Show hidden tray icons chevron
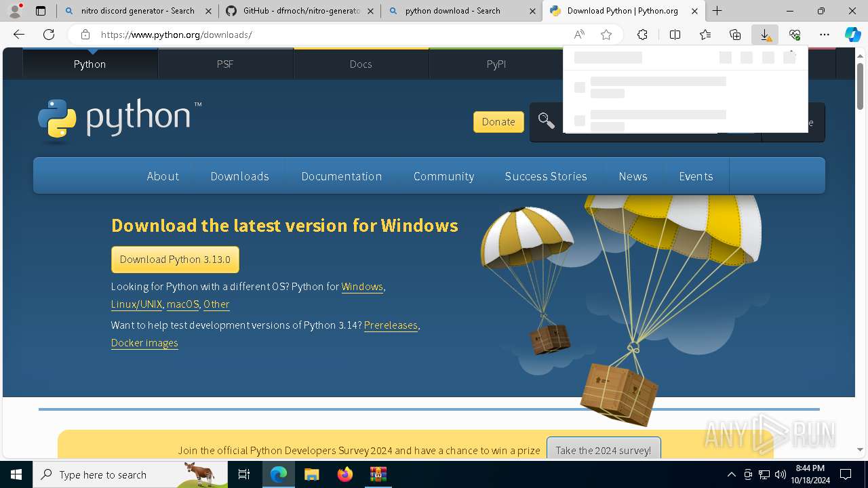868x488 pixels. (x=731, y=474)
